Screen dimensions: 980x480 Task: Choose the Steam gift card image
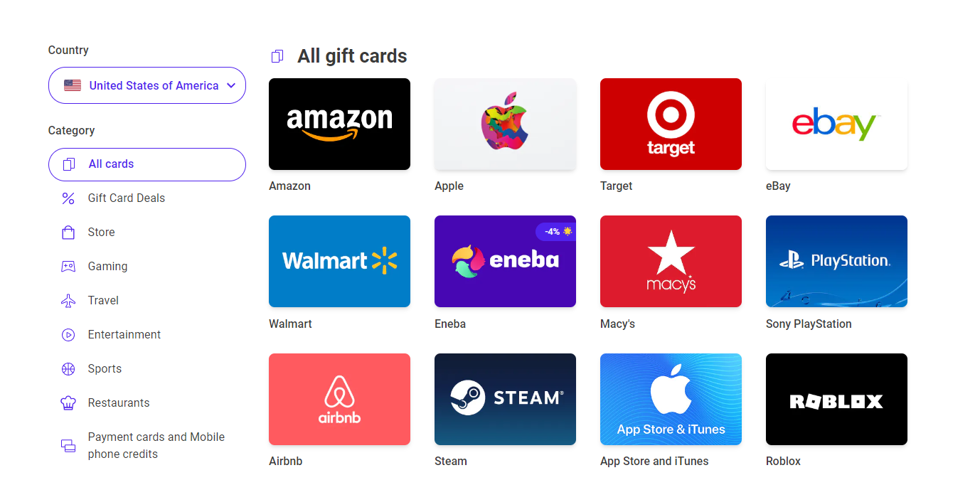(505, 399)
